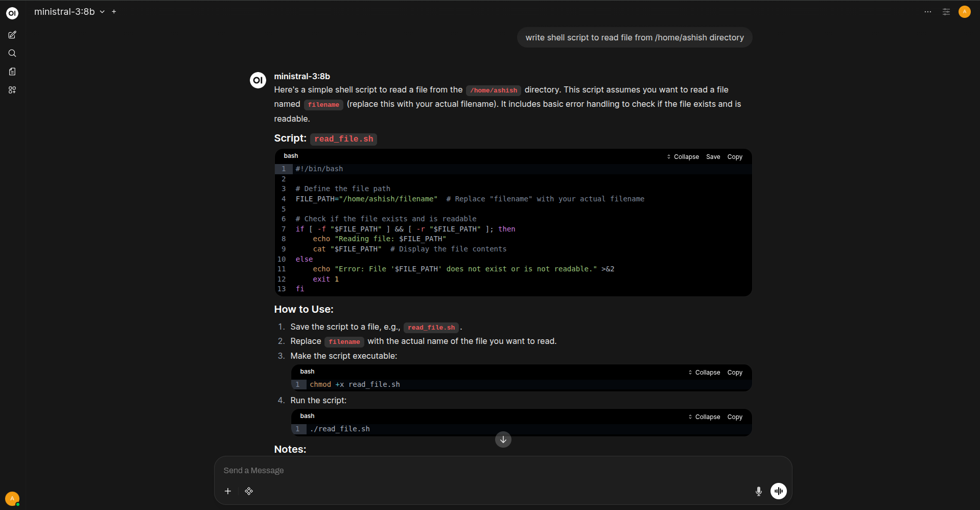980x510 pixels.
Task: Click the orange user avatar
Action: click(965, 12)
